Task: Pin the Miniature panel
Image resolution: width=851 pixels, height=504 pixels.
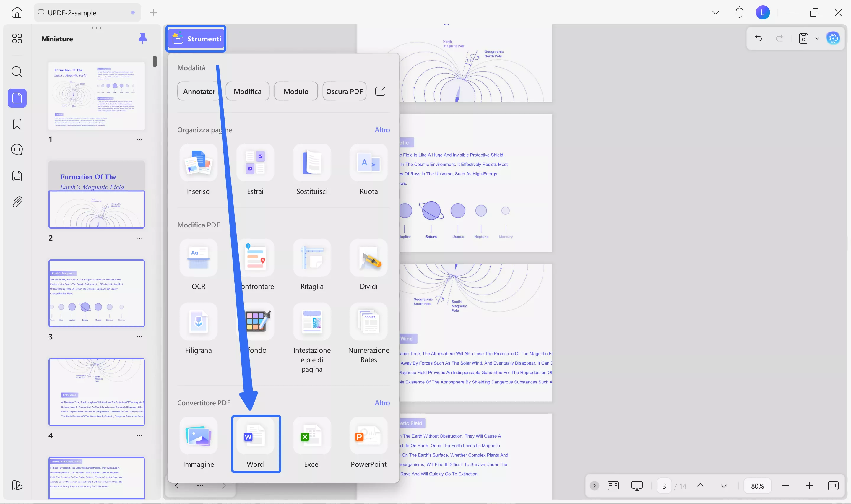Action: click(x=143, y=38)
